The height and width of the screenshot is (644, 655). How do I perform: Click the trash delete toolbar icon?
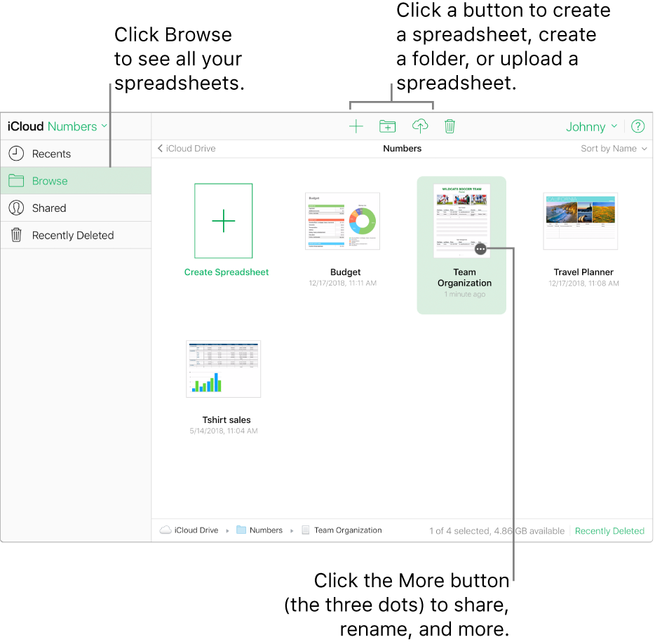click(450, 126)
